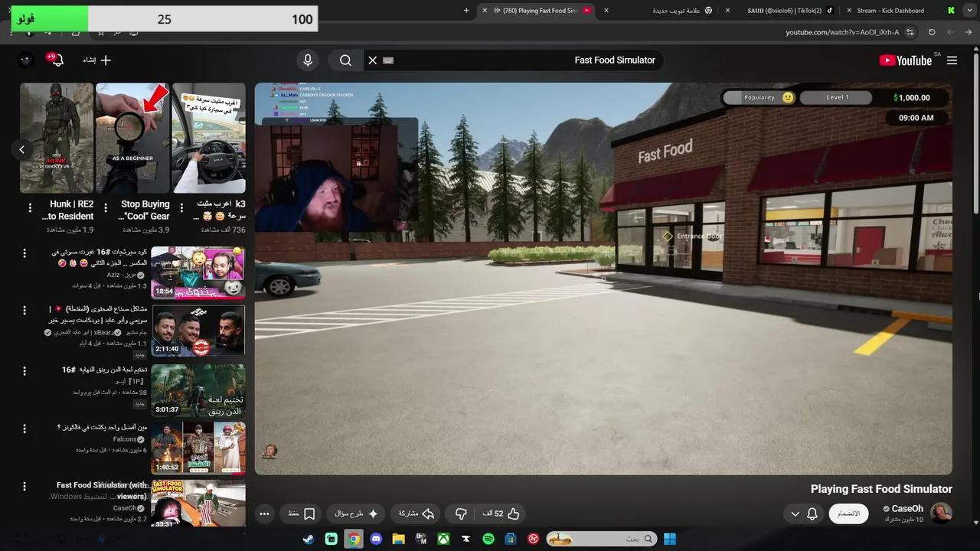The image size is (980, 551).
Task: Click the main video player
Action: (603, 279)
